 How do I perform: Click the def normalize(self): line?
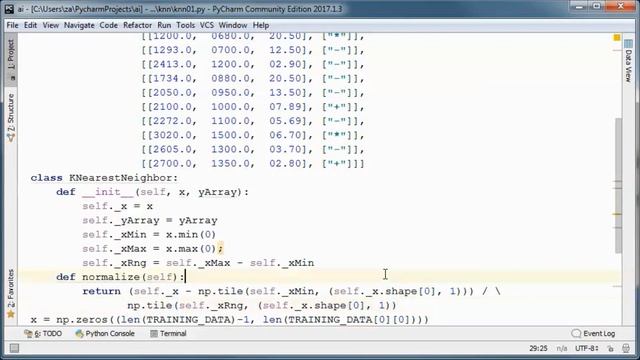coord(121,277)
